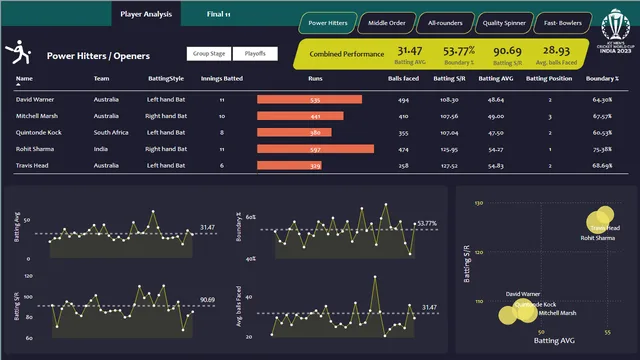Click David Warner label in scatter chart
The height and width of the screenshot is (360, 640).
[523, 294]
